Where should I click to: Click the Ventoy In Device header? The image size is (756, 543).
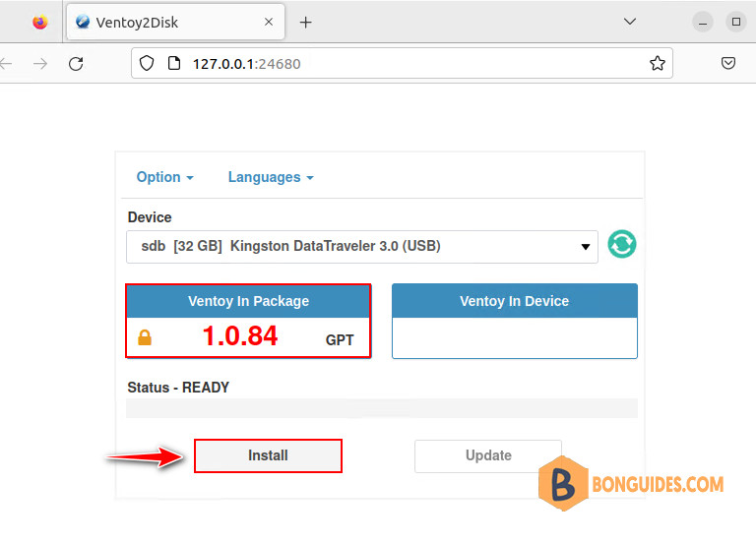(x=515, y=301)
